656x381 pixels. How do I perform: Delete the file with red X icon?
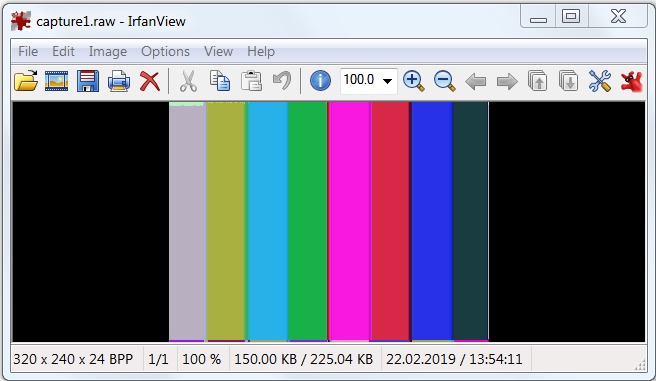[150, 81]
